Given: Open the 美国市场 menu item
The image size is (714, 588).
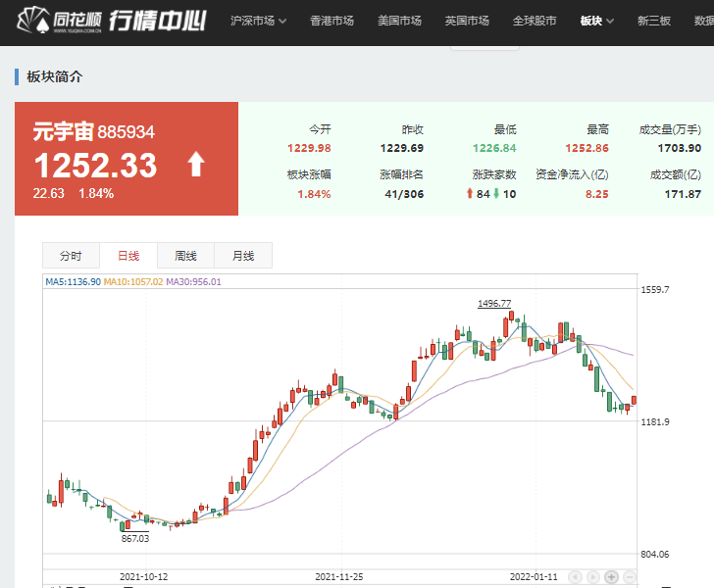Looking at the screenshot, I should (399, 21).
